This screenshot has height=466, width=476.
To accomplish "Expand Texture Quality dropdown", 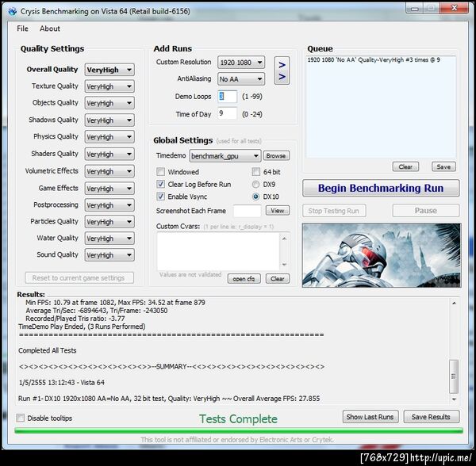I will [x=109, y=86].
